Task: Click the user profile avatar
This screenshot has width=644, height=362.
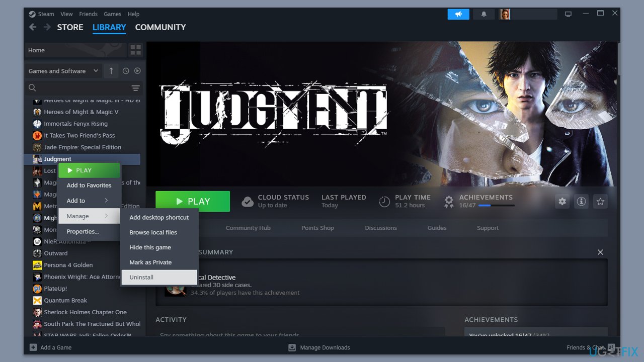Action: point(505,14)
